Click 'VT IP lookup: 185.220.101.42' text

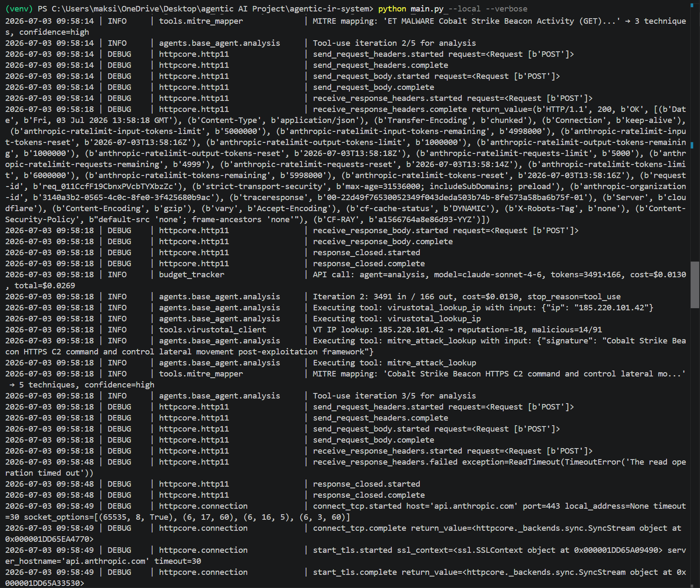pos(378,330)
